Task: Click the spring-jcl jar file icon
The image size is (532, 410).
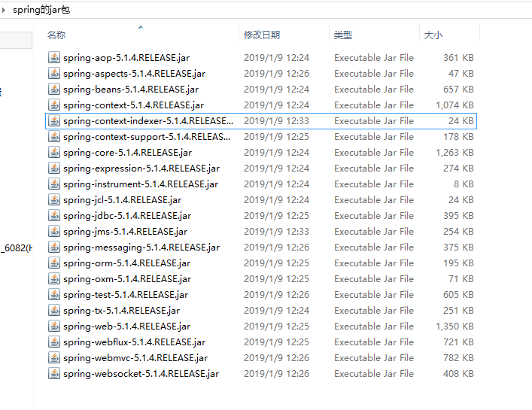Action: (54, 200)
